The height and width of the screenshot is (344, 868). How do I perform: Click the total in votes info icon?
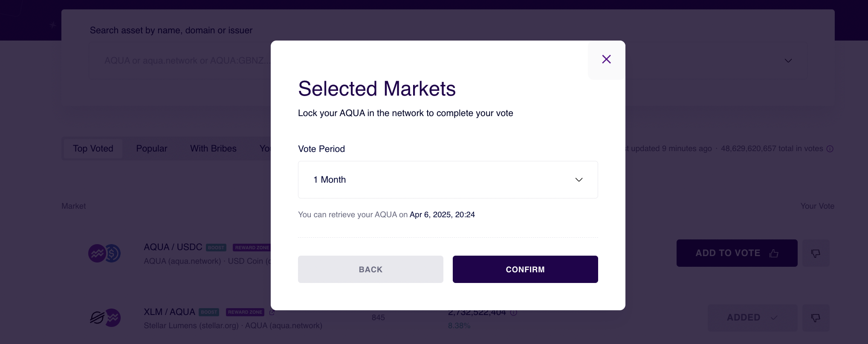830,149
